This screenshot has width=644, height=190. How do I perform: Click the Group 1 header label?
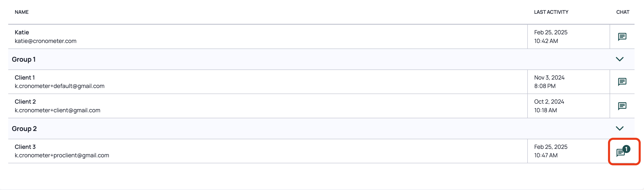[x=24, y=59]
